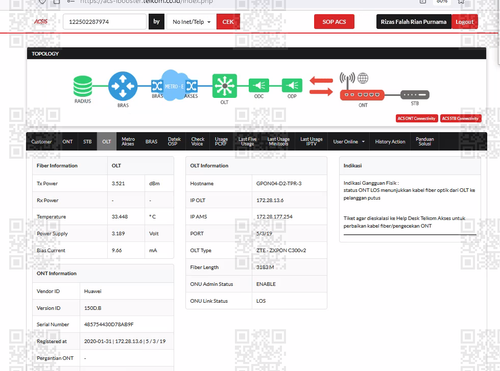Viewport: 500px width, 371px height.
Task: Click the Power Supply value 3.189
Action: tap(118, 234)
